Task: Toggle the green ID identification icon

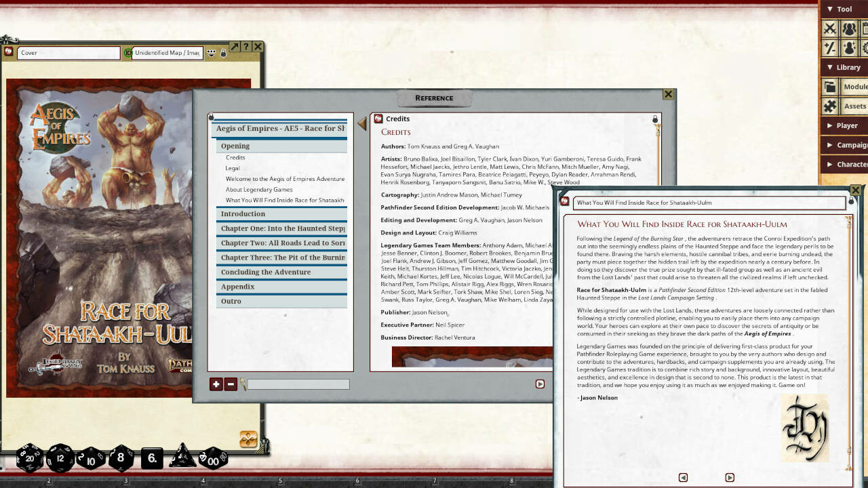Action: (x=127, y=53)
